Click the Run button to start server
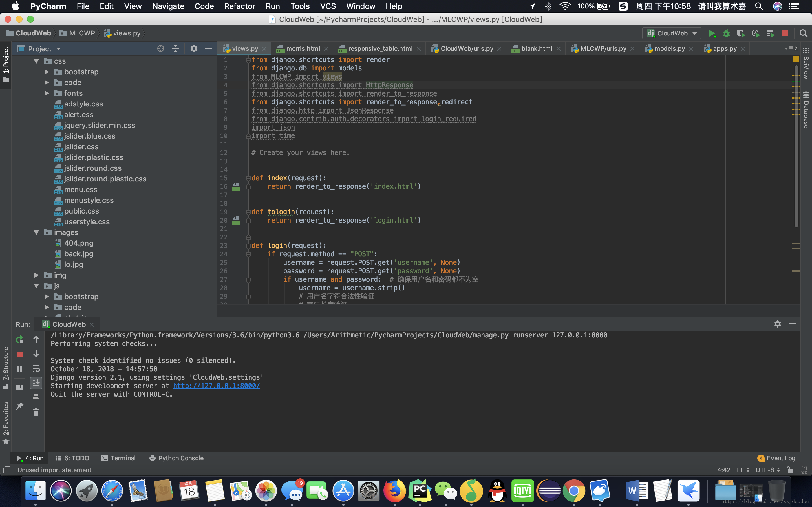This screenshot has height=507, width=812. tap(711, 33)
